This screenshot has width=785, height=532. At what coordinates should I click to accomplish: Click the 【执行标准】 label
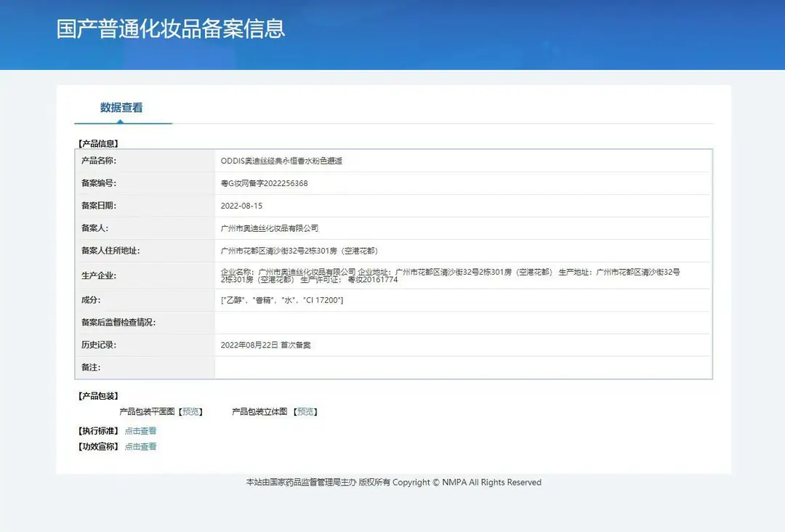(98, 430)
